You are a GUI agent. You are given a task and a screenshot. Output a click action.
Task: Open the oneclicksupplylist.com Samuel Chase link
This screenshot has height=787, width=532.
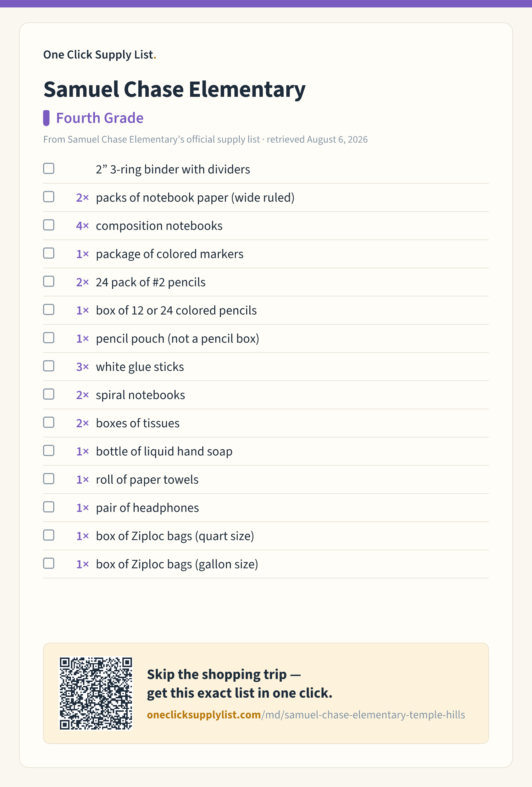pos(306,715)
